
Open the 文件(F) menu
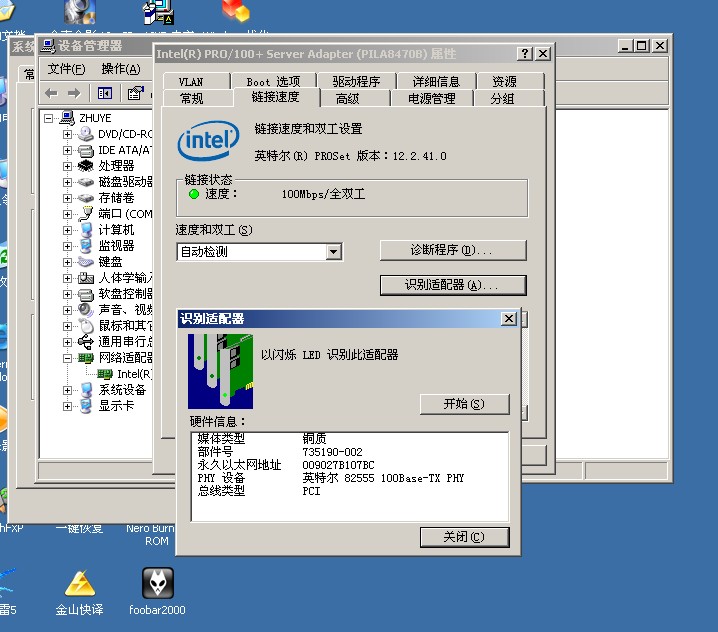point(66,69)
